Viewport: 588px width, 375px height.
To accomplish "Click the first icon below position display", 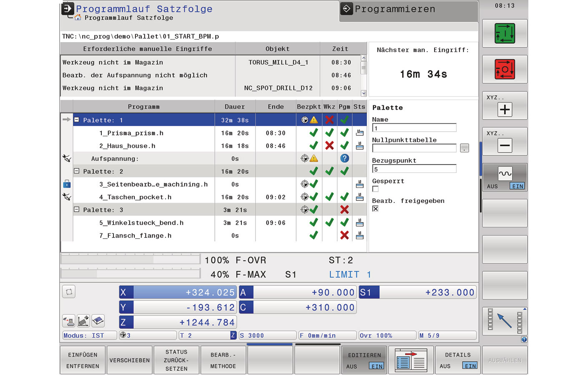I will [69, 321].
